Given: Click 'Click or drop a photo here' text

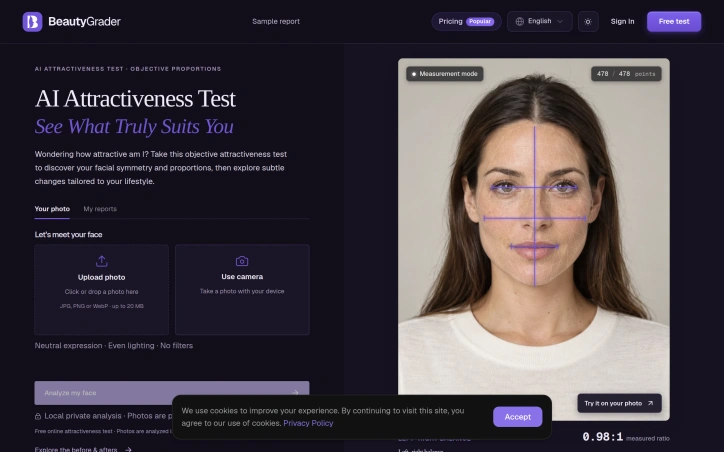Looking at the screenshot, I should (x=102, y=292).
